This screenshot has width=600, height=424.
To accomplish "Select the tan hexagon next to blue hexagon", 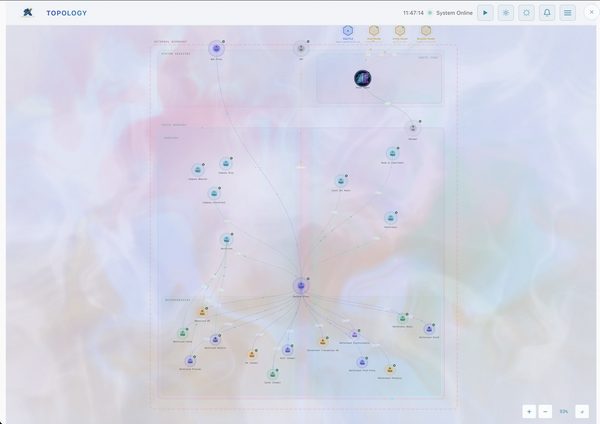I will (x=374, y=31).
